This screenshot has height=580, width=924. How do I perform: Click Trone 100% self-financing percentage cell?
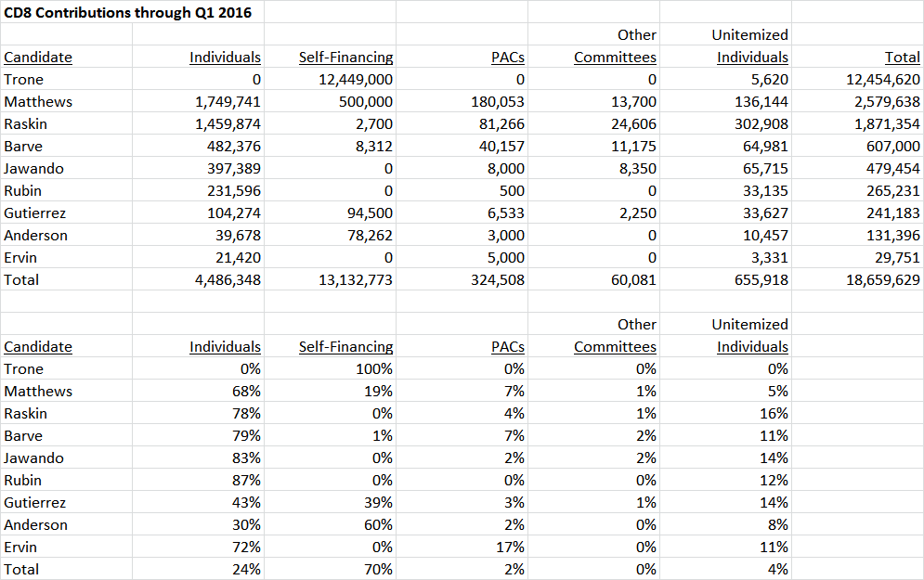coord(373,369)
